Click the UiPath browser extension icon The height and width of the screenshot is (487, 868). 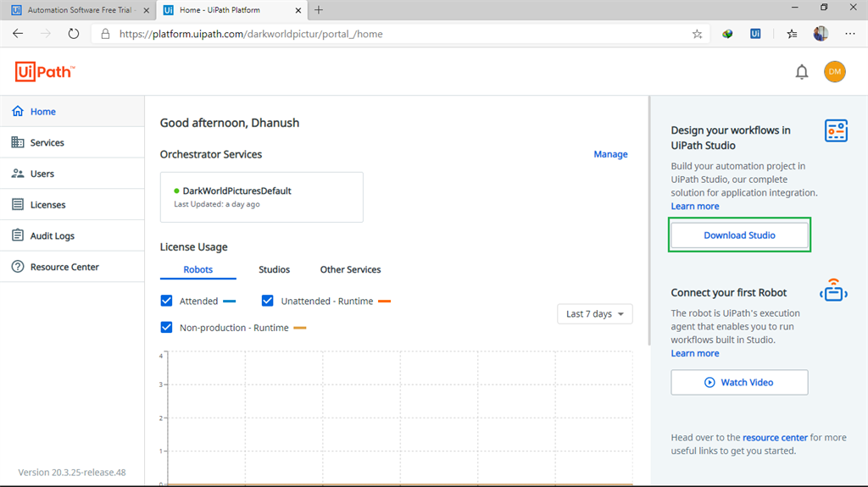(x=755, y=34)
